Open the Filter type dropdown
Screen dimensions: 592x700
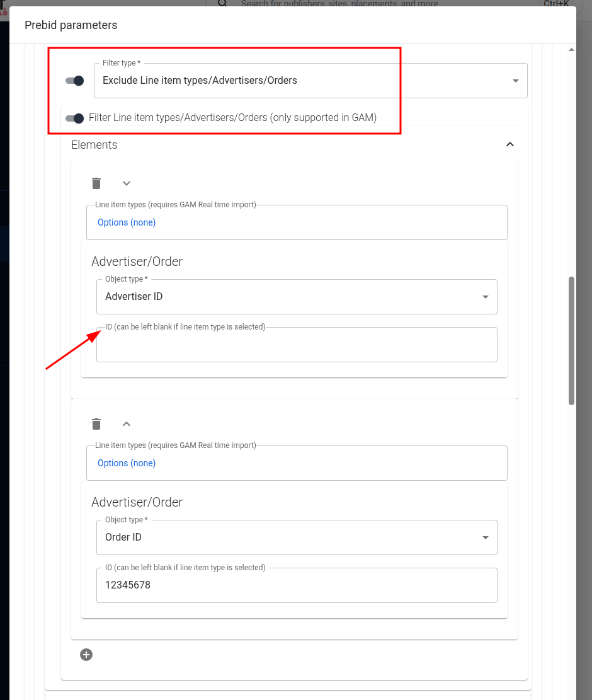(310, 81)
